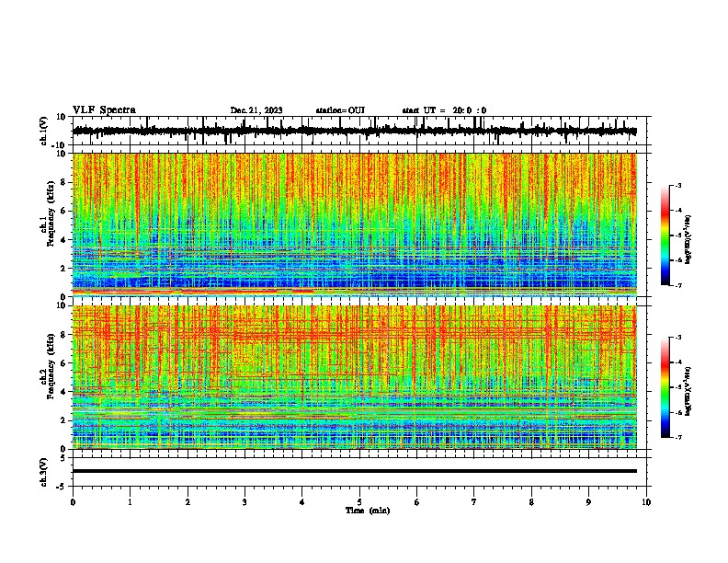Image resolution: width=728 pixels, height=563 pixels.
Task: Click time axis tick label "7"
Action: (474, 501)
